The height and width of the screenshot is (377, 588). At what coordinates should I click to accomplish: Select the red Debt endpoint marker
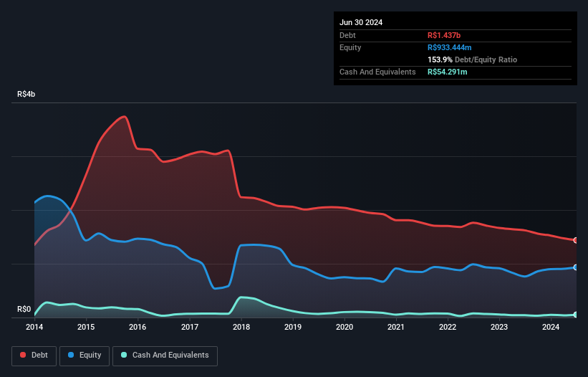pos(576,240)
